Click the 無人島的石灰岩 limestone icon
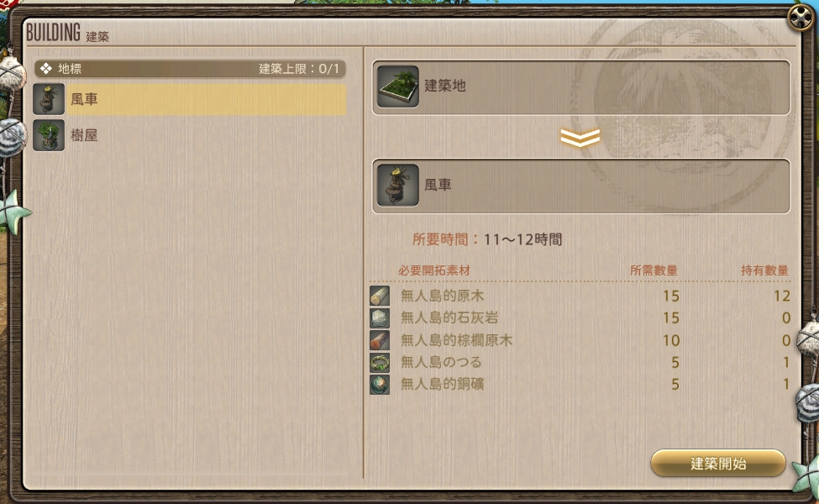This screenshot has width=819, height=504. pyautogui.click(x=380, y=318)
